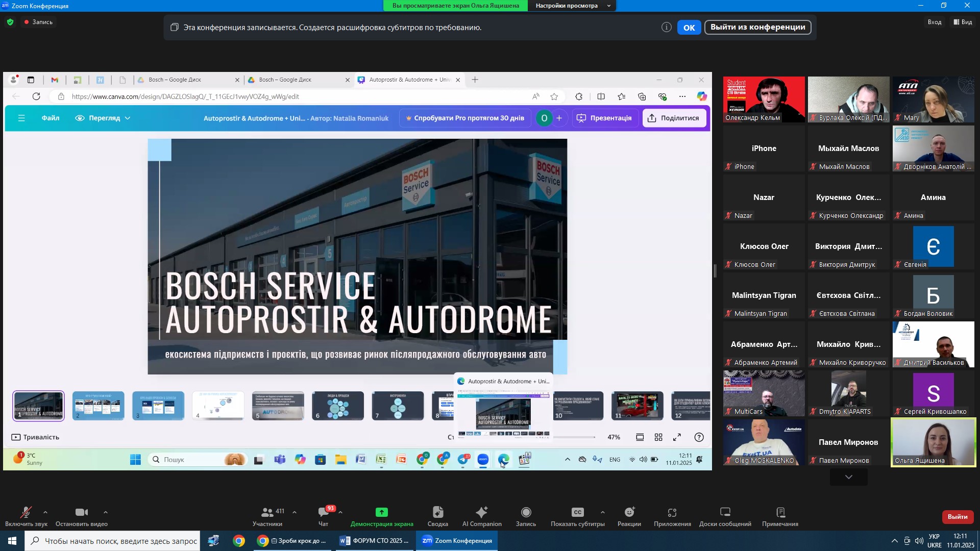
Task: Open Canva grid view icon
Action: click(x=658, y=437)
